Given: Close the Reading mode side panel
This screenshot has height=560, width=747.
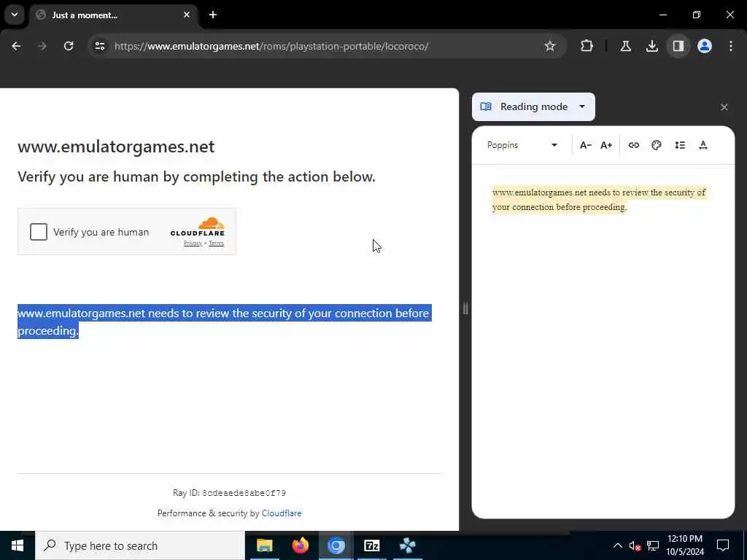Looking at the screenshot, I should tap(724, 107).
